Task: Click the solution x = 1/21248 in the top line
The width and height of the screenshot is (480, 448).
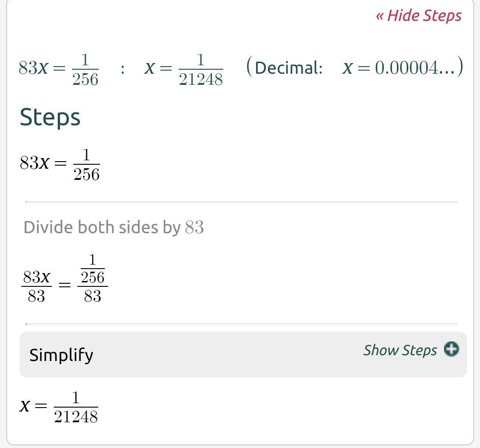Action: (x=184, y=69)
